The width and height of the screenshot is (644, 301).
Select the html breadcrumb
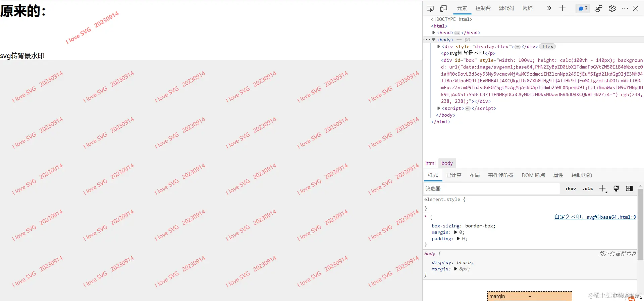430,163
